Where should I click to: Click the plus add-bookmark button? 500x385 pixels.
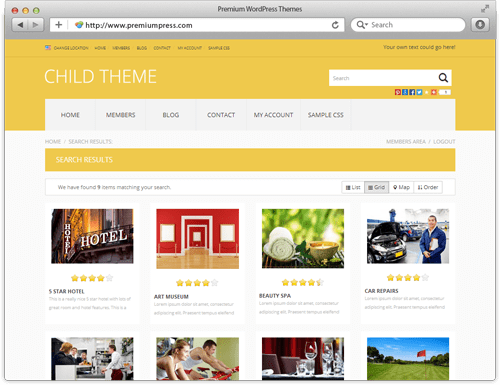pyautogui.click(x=59, y=25)
